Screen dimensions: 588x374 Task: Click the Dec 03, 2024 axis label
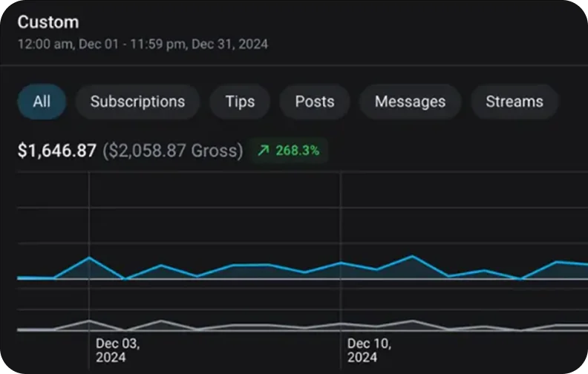pyautogui.click(x=118, y=351)
